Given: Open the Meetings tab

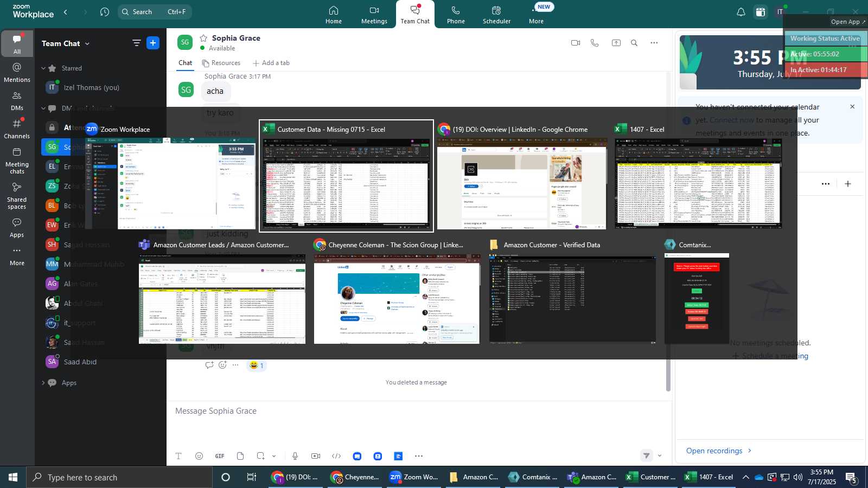Looking at the screenshot, I should [374, 15].
